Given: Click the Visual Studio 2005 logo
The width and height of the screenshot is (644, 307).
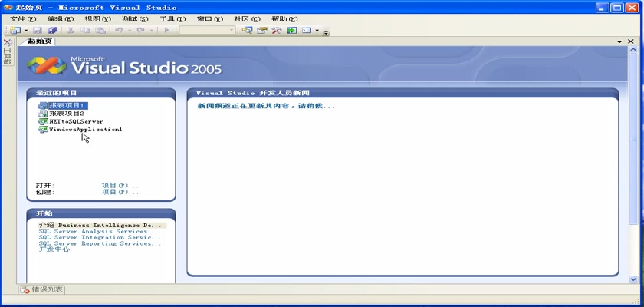Looking at the screenshot, I should [124, 66].
